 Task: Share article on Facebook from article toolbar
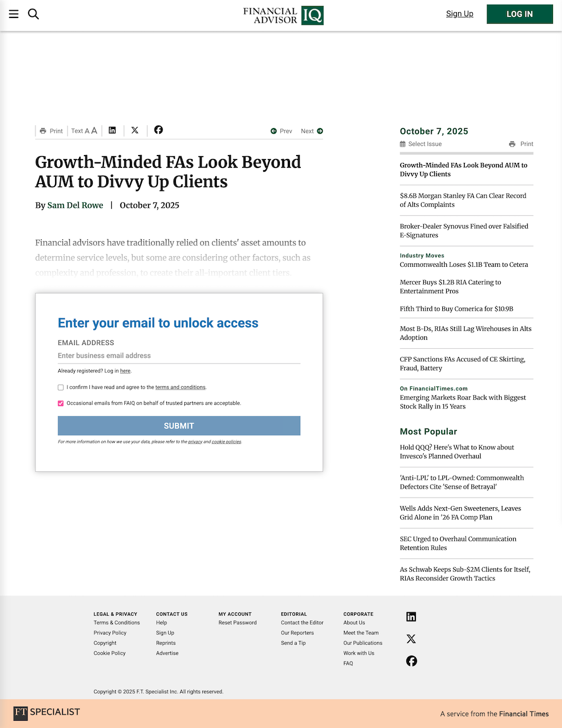[158, 130]
